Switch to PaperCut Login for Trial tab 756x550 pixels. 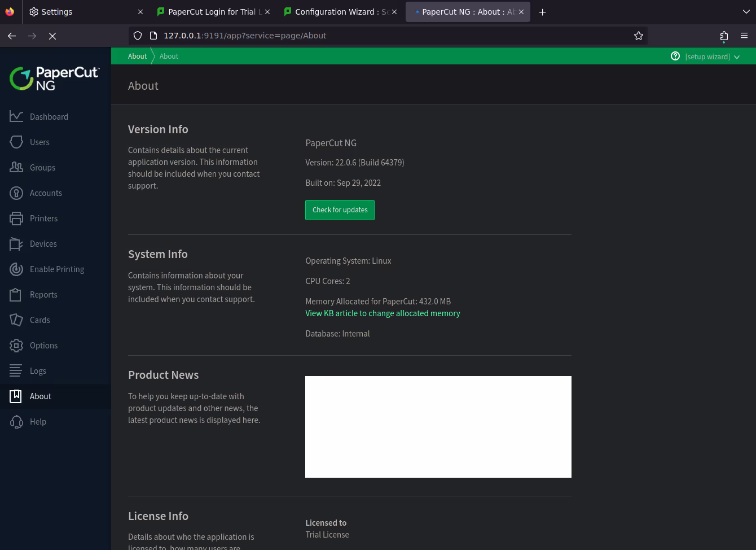click(x=212, y=12)
